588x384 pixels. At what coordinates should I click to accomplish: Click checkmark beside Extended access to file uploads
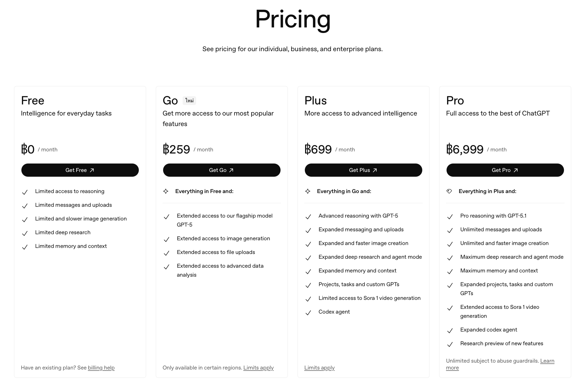(166, 253)
